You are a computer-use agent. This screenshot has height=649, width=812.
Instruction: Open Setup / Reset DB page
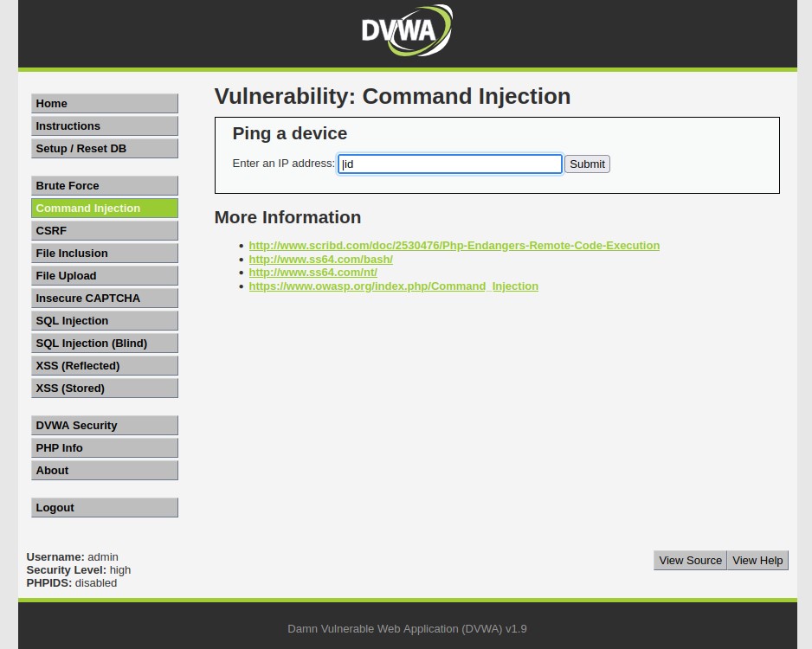[105, 149]
